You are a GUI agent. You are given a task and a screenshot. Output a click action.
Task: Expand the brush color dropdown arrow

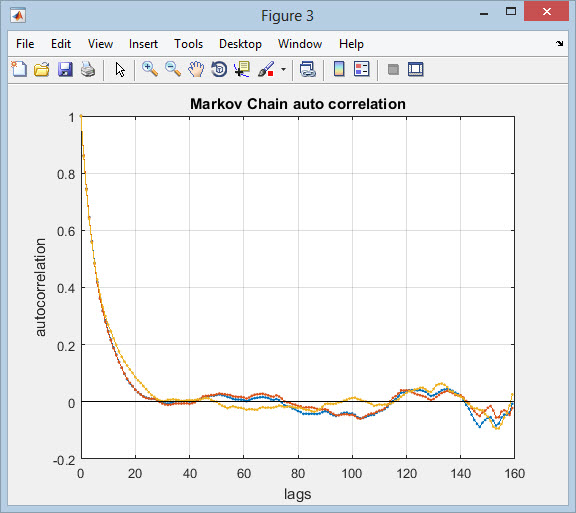(x=283, y=69)
